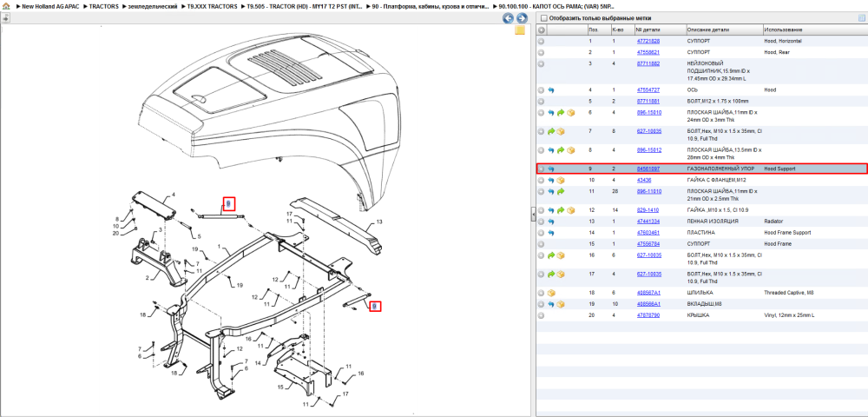Add part 47558621 using its plus icon
This screenshot has height=417, width=868.
542,52
